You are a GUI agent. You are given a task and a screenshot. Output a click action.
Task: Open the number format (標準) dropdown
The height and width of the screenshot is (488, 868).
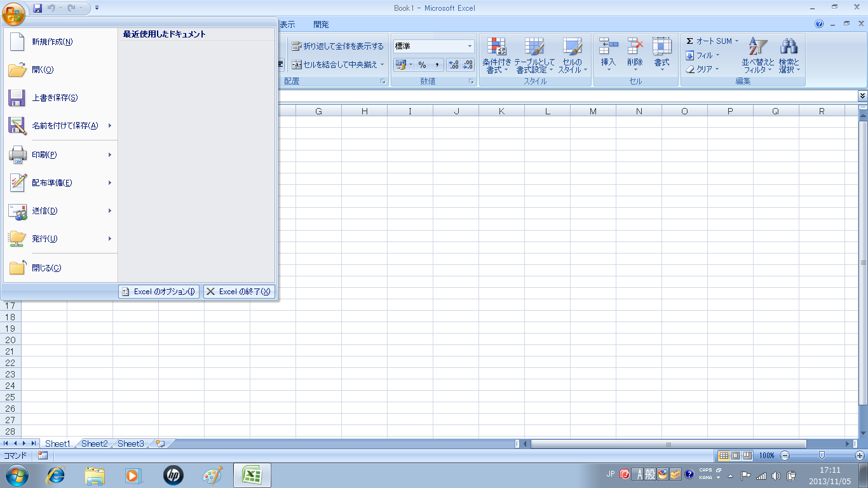(x=470, y=46)
